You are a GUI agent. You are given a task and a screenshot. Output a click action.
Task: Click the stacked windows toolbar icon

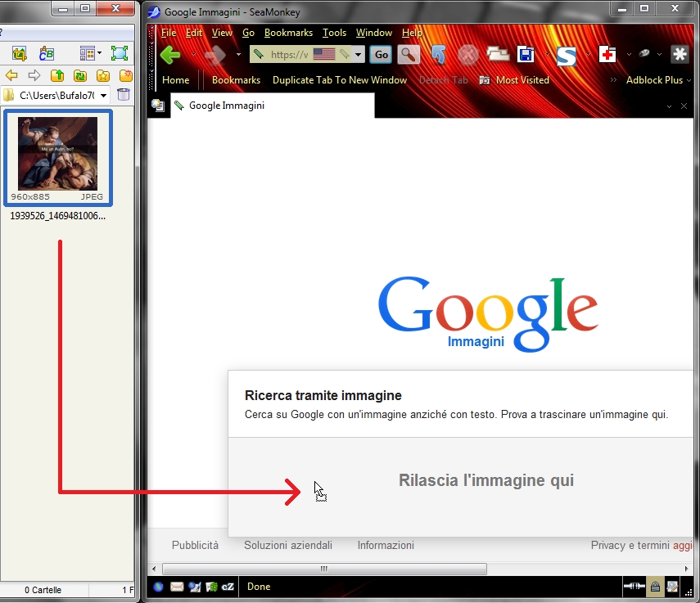tap(498, 55)
